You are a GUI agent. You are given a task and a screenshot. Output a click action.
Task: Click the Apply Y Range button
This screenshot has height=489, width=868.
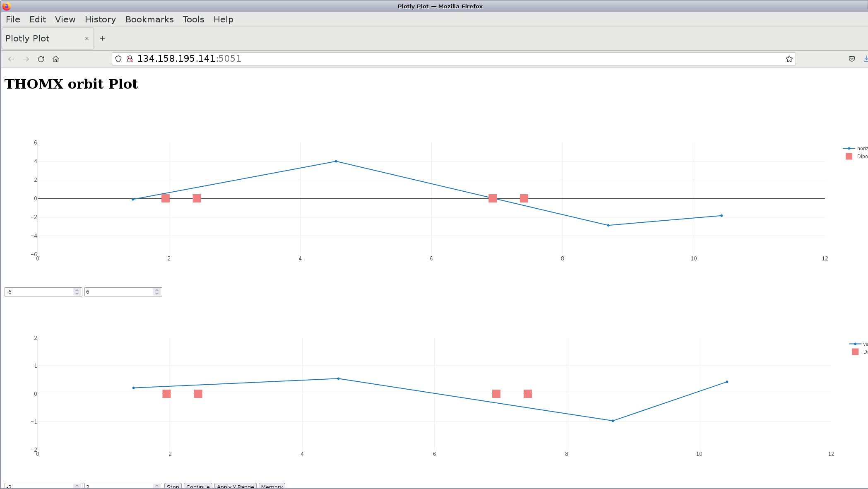tap(235, 486)
